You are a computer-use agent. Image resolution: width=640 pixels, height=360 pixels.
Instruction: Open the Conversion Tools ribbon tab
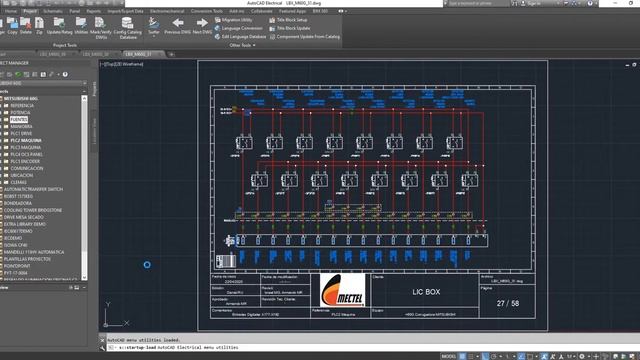[x=207, y=11]
